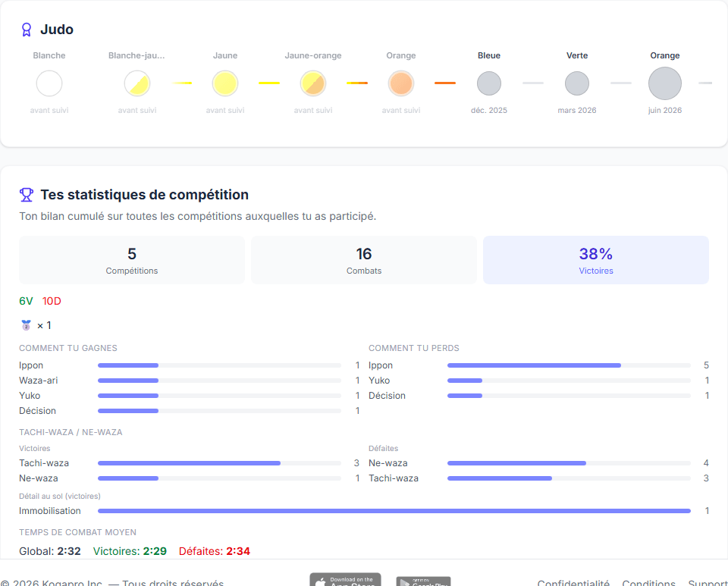Select the Blanche-jaune belt circle
Viewport: 728px width, 586px height.
tap(137, 83)
